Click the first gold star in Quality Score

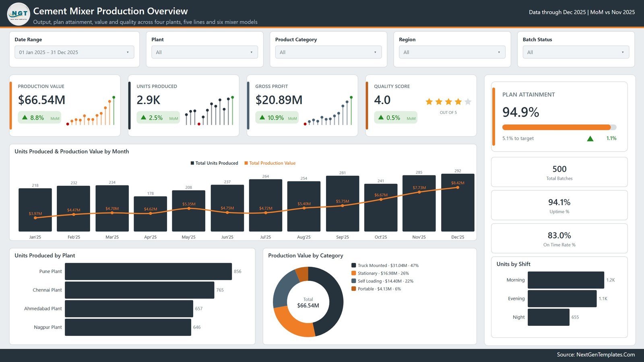pyautogui.click(x=429, y=102)
